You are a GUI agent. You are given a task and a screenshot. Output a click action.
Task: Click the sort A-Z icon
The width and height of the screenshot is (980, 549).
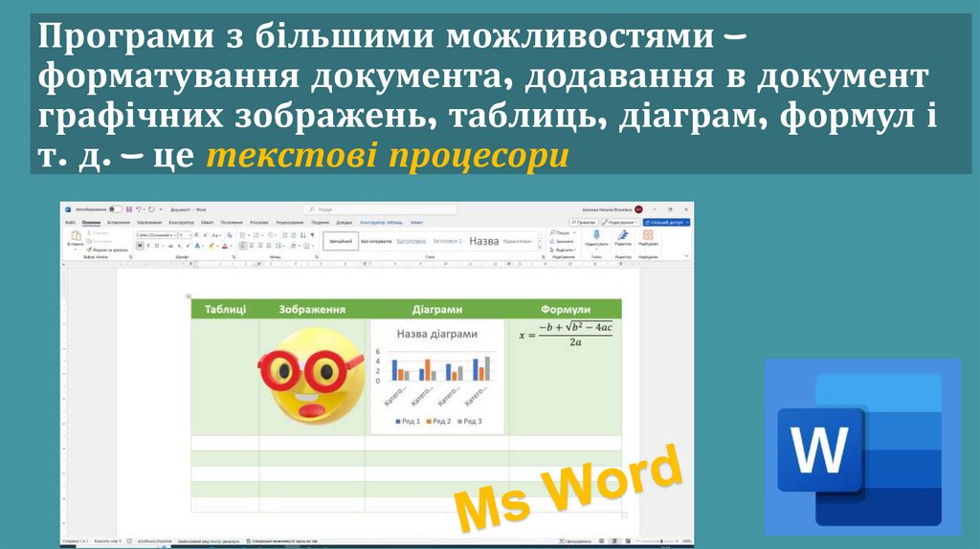pos(303,235)
